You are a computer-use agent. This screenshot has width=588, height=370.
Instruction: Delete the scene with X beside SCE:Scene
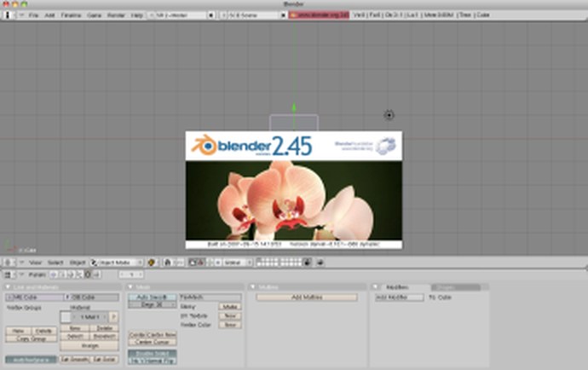click(x=284, y=15)
